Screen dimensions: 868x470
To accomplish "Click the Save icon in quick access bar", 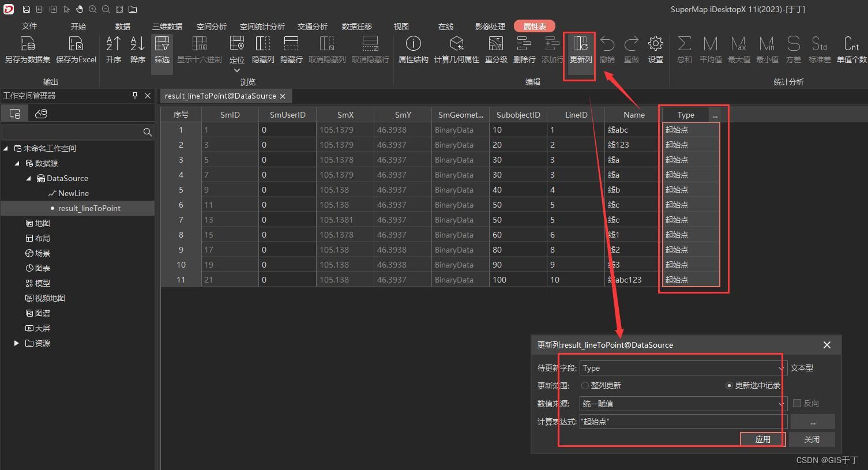I will (27, 9).
